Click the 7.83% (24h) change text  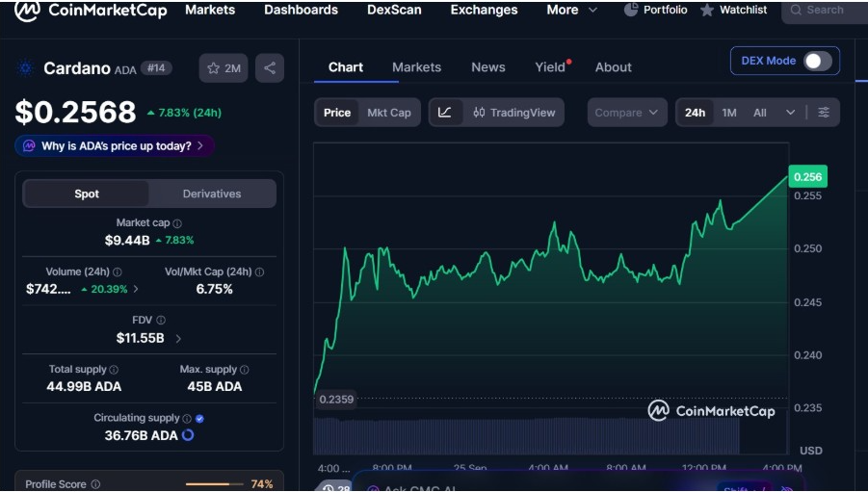(190, 113)
